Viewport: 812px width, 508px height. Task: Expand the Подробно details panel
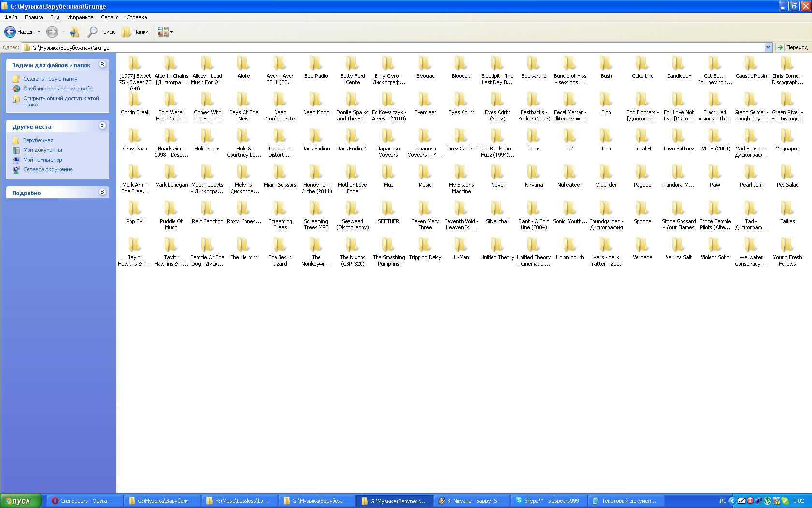102,192
